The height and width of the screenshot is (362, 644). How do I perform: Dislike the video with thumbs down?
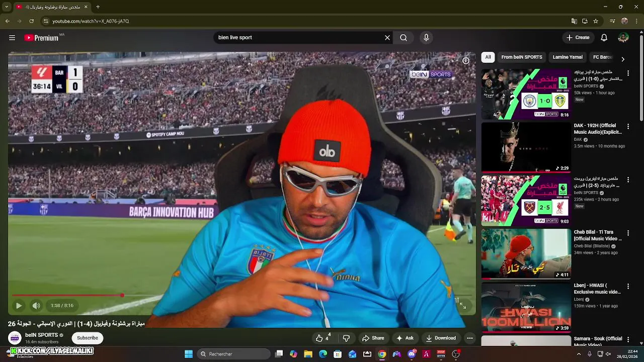pos(346,338)
